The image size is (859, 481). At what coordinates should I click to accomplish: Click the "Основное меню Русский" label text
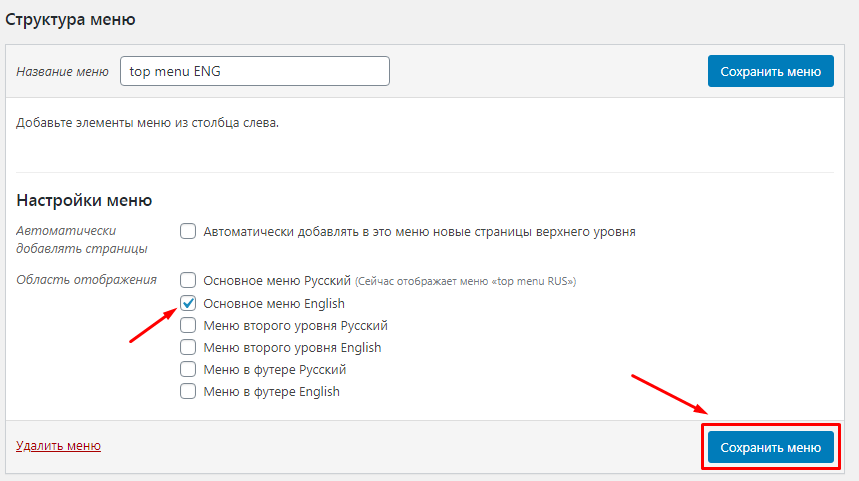(277, 280)
